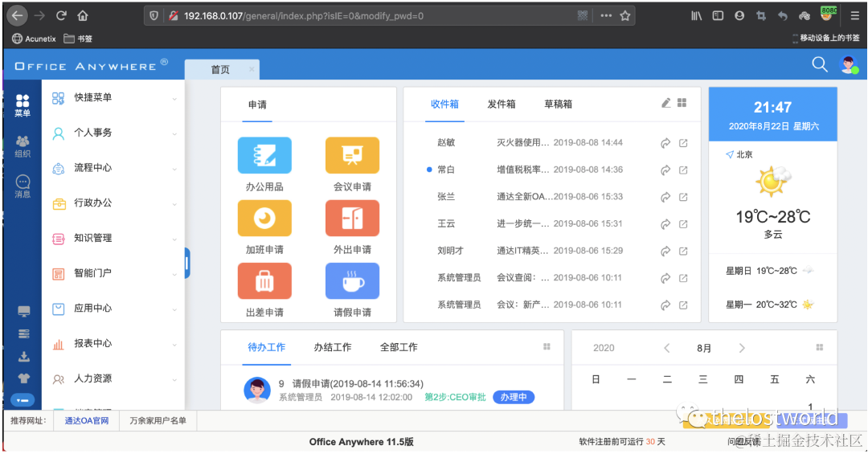This screenshot has width=868, height=454.
Task: Click the compose pencil icon in mail panel
Action: click(x=666, y=103)
